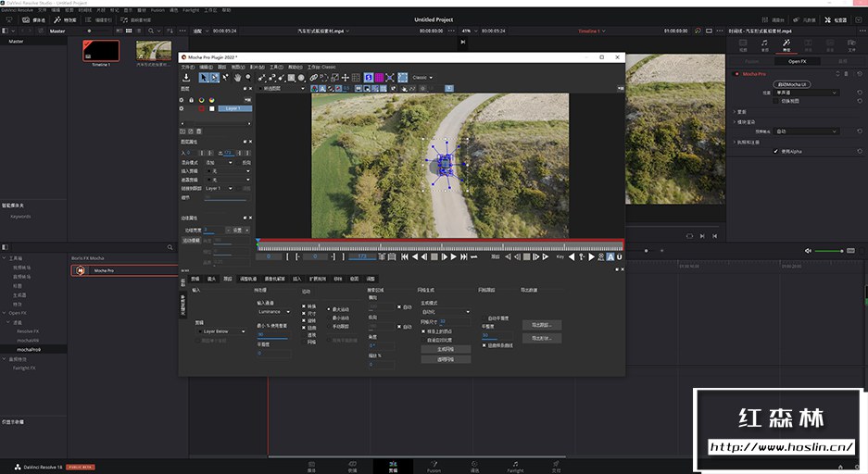Toggle the 使用Alpha checkbox
868x474 pixels.
(776, 151)
